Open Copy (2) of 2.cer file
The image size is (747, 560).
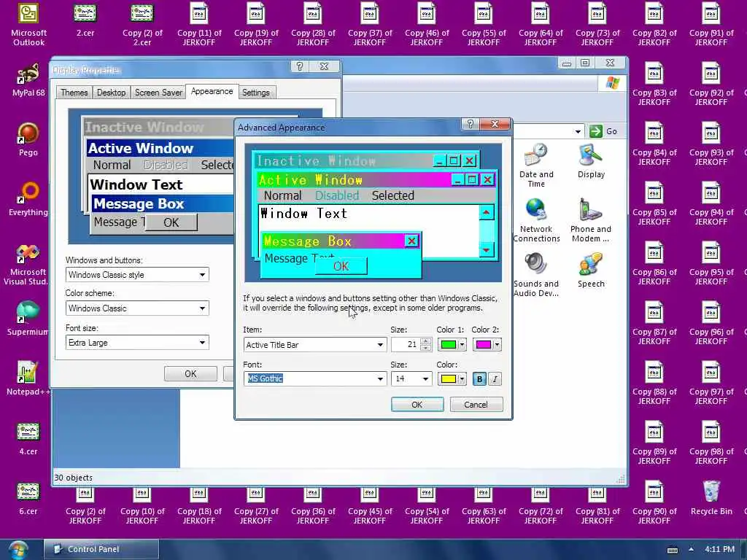coord(142,24)
